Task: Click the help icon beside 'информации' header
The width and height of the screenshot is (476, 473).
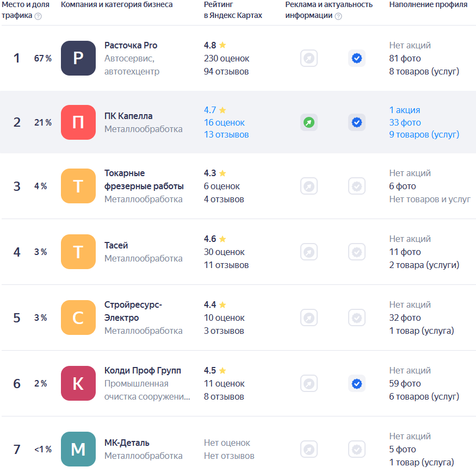Action: [x=338, y=16]
